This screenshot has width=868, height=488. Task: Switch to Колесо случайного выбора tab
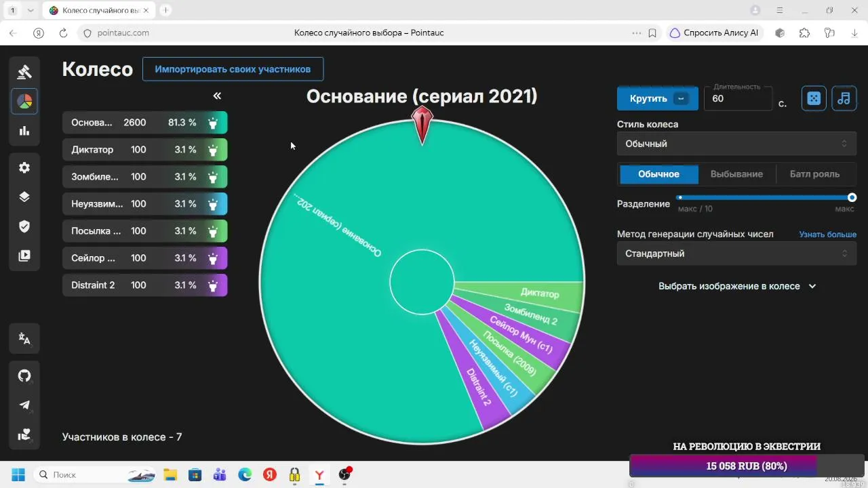point(98,10)
